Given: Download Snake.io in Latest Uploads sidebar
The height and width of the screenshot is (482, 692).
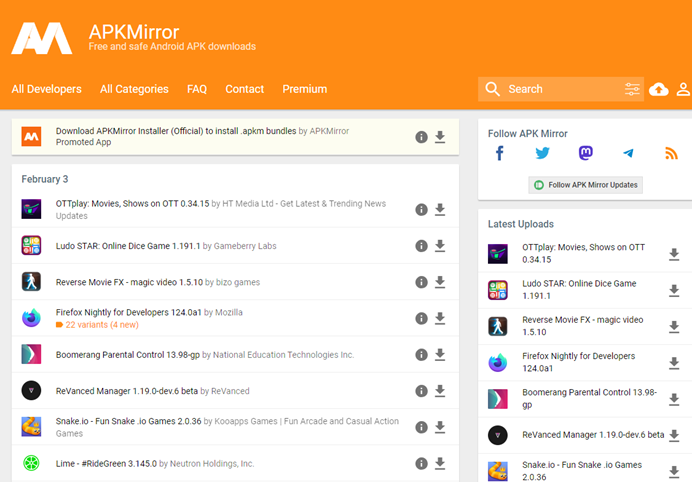Looking at the screenshot, I should tap(674, 471).
